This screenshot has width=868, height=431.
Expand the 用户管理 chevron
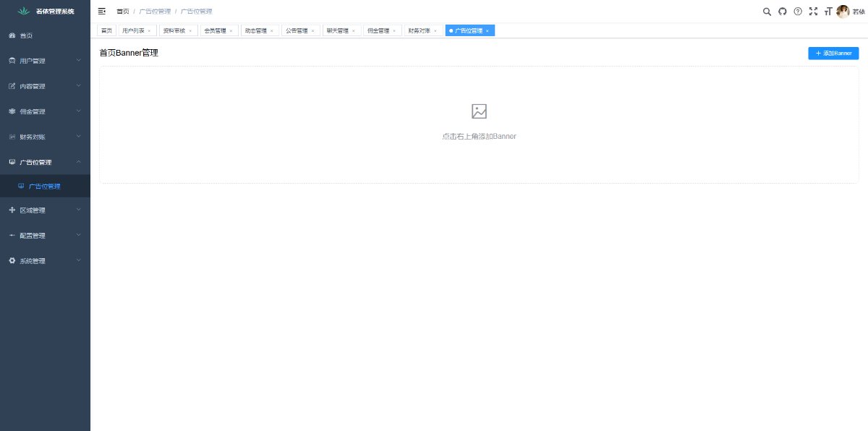(79, 61)
